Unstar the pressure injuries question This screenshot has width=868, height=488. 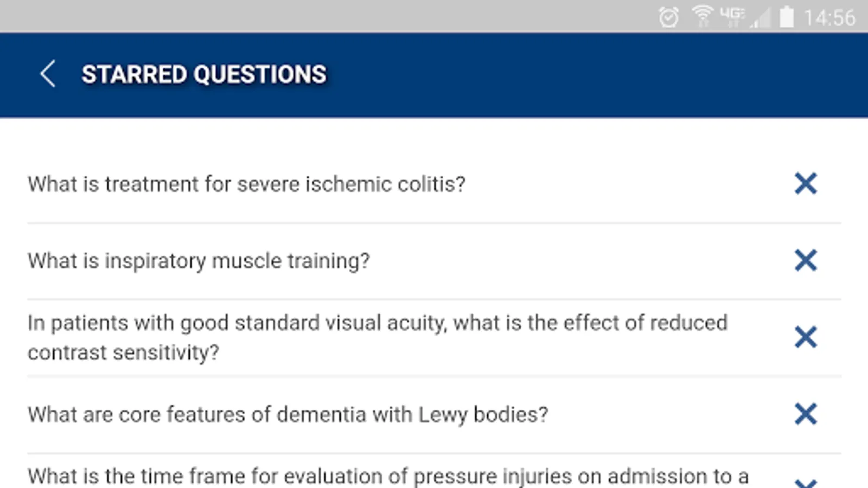[806, 482]
